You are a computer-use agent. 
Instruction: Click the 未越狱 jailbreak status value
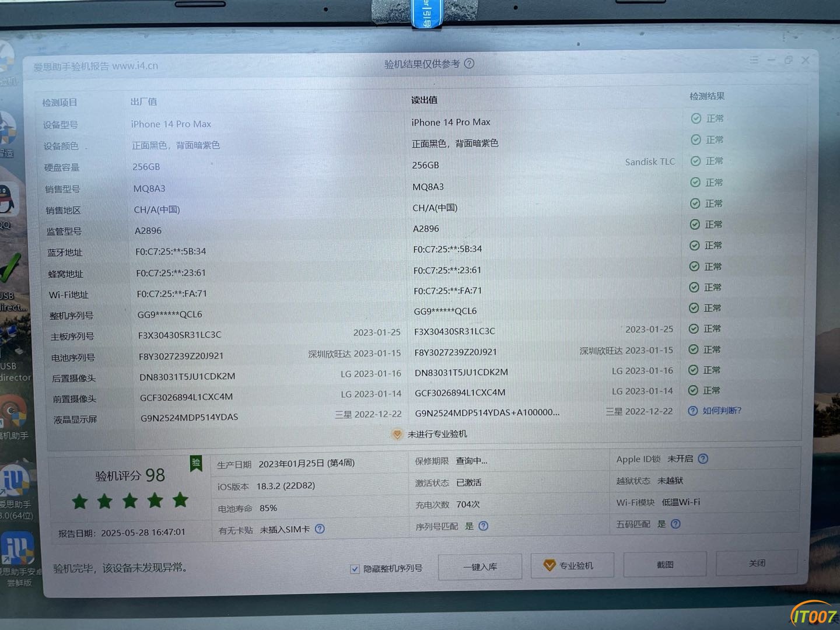click(670, 481)
